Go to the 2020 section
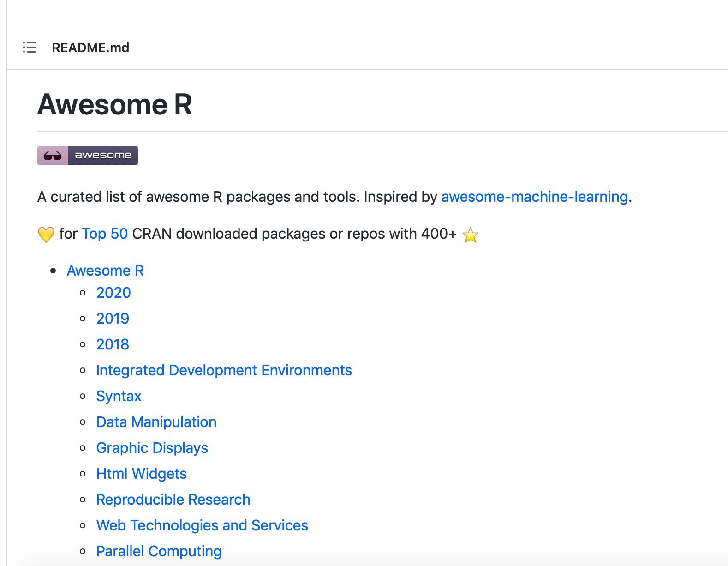This screenshot has height=566, width=728. pyautogui.click(x=113, y=293)
